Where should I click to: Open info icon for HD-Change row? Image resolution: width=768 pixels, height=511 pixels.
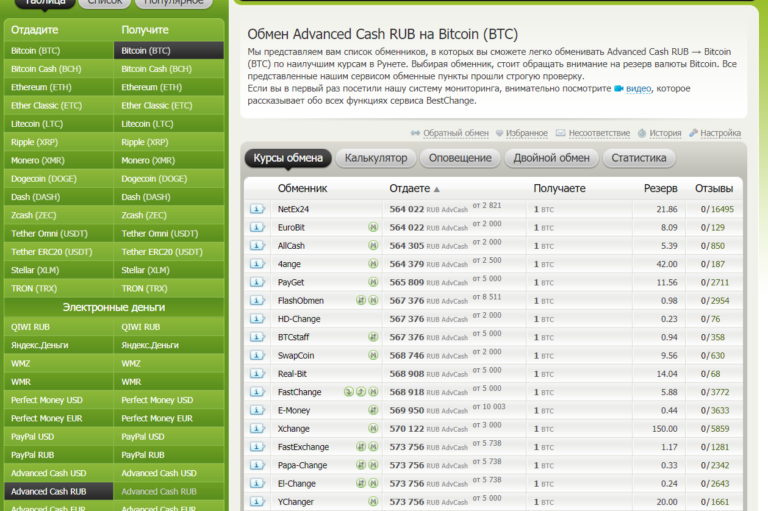(x=257, y=319)
